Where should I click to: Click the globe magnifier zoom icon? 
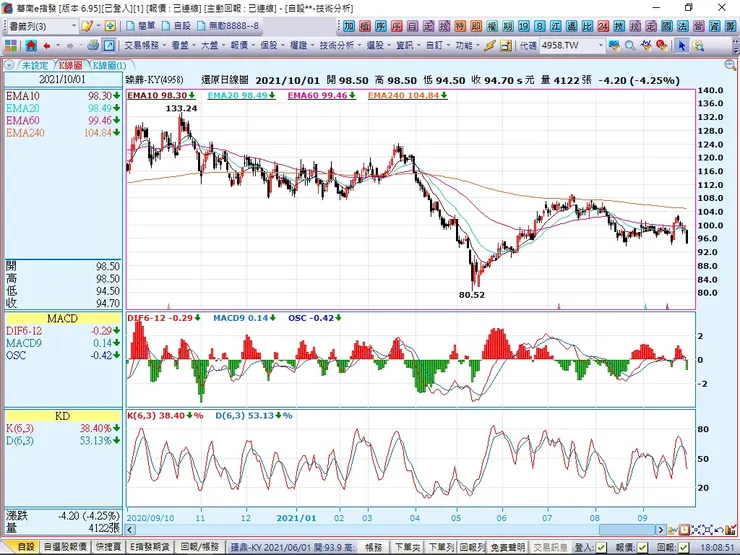pyautogui.click(x=698, y=45)
